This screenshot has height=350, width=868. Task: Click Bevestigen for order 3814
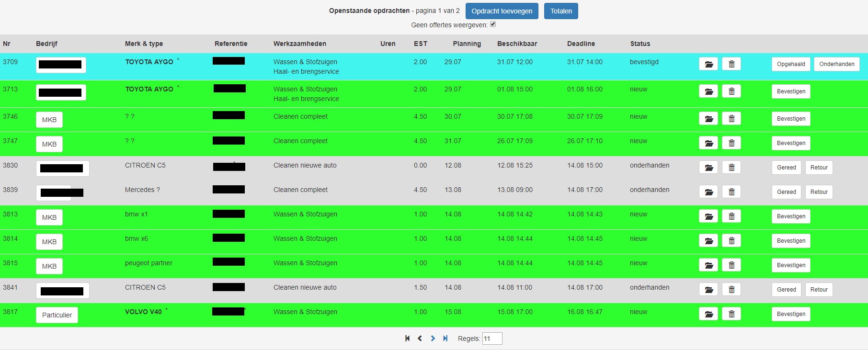[791, 241]
